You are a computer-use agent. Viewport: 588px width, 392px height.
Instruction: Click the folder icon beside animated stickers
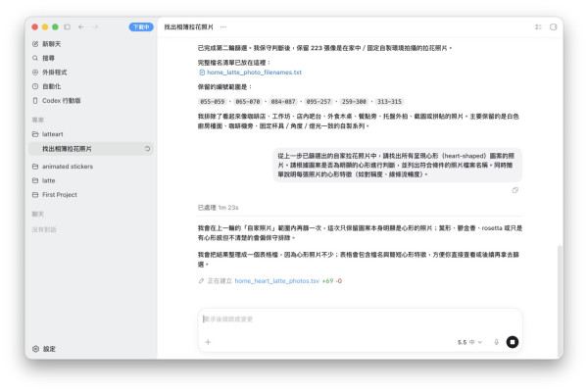coord(35,167)
